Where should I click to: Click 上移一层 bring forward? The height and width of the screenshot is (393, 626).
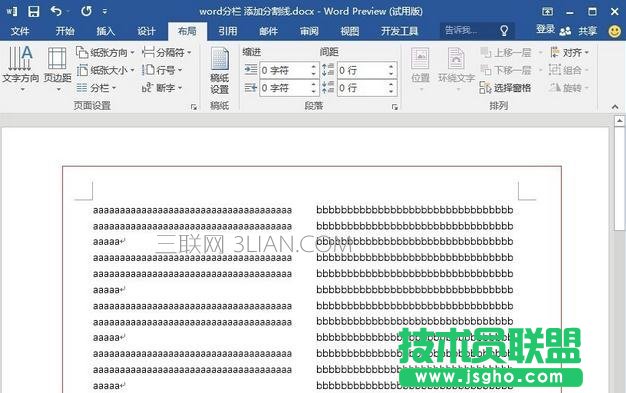(x=511, y=52)
